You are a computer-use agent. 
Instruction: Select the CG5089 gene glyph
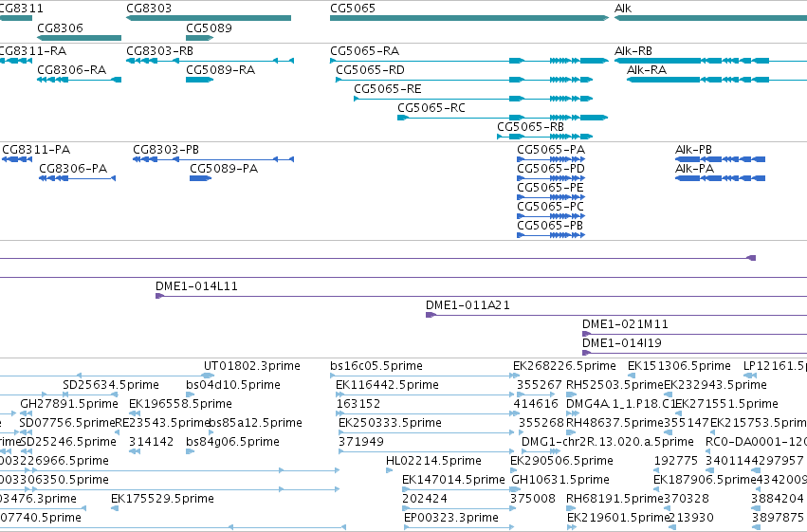[200, 38]
